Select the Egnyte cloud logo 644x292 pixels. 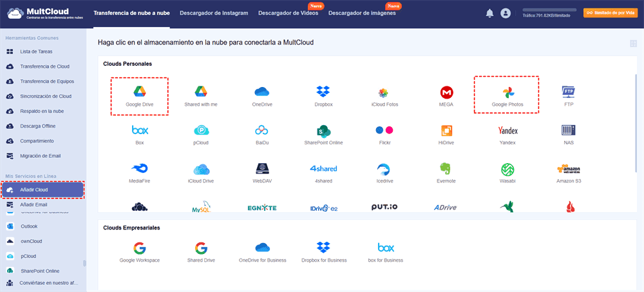(x=262, y=208)
